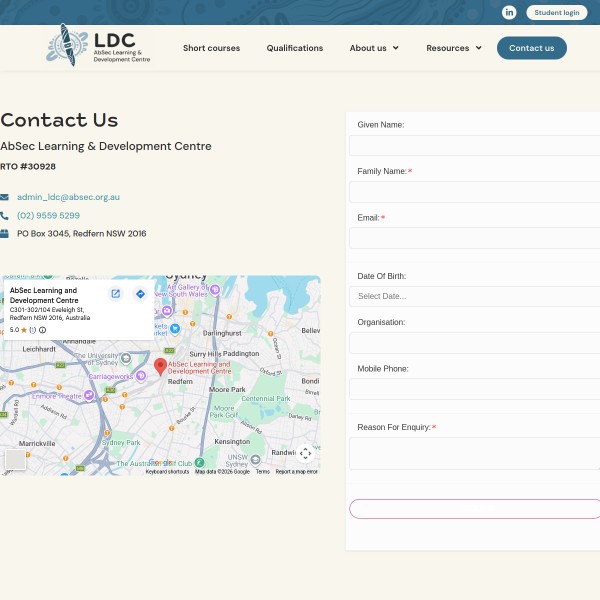Click the Contact us button
The height and width of the screenshot is (600, 600).
point(531,48)
